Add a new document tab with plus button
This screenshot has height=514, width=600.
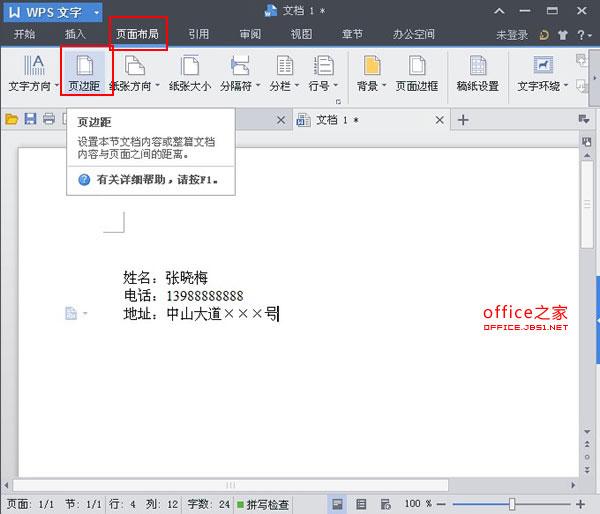[x=463, y=120]
